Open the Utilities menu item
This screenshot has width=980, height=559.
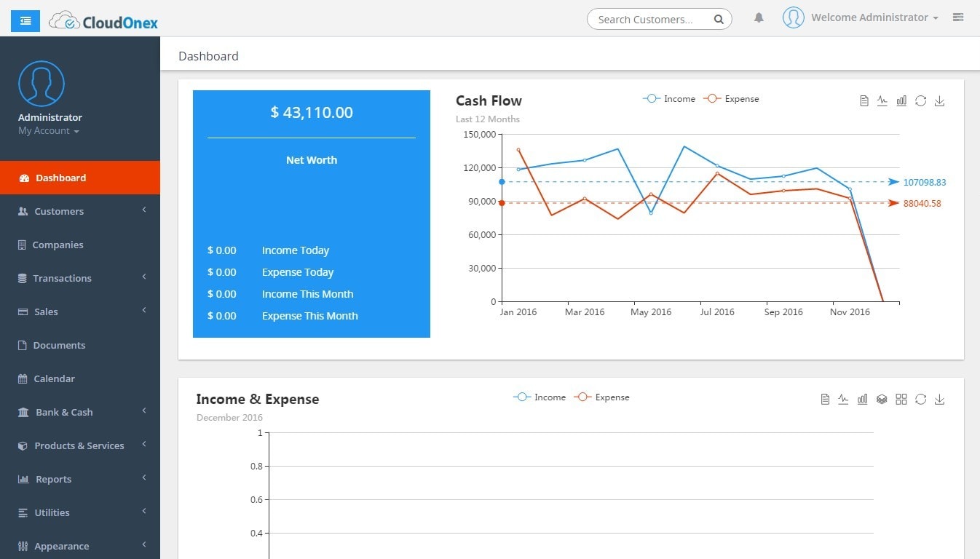coord(80,512)
